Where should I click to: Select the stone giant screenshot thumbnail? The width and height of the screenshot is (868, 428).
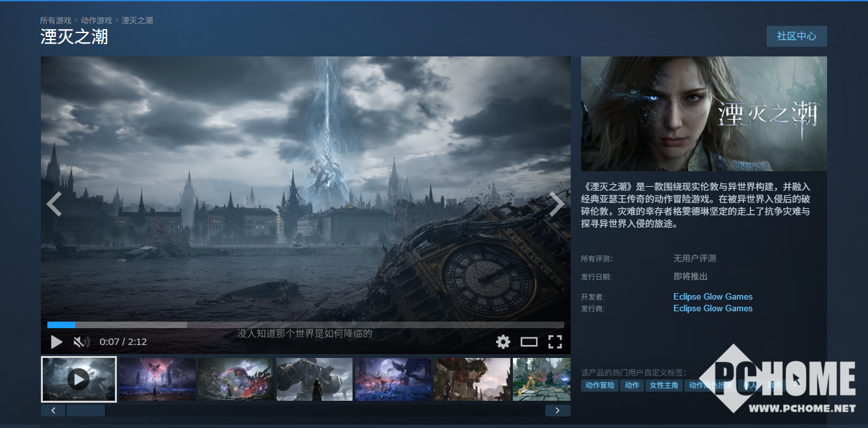pos(314,379)
